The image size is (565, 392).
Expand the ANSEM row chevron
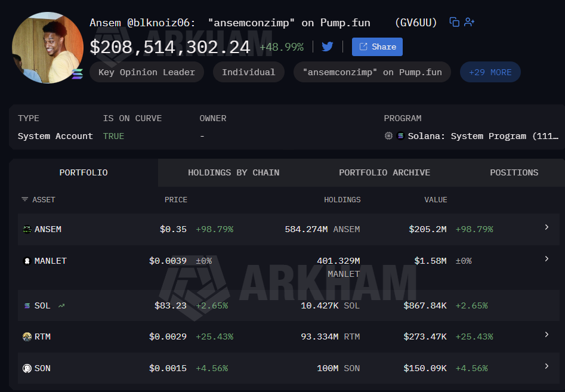pyautogui.click(x=547, y=227)
